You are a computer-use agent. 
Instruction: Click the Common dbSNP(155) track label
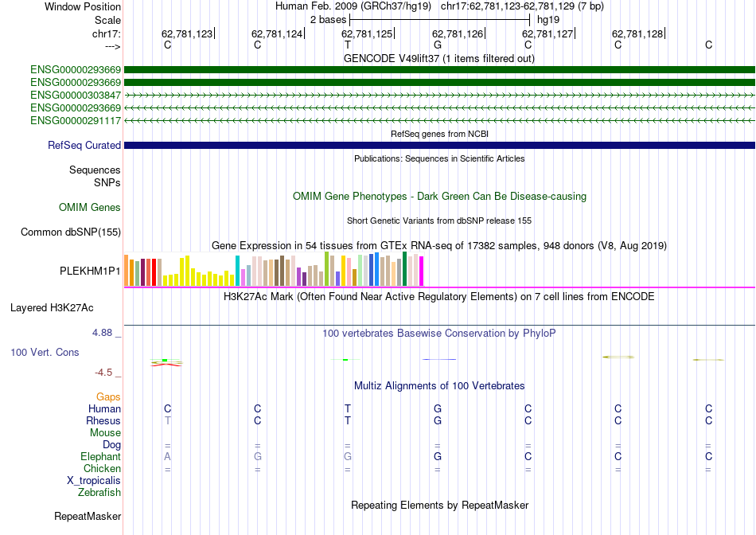(x=70, y=232)
